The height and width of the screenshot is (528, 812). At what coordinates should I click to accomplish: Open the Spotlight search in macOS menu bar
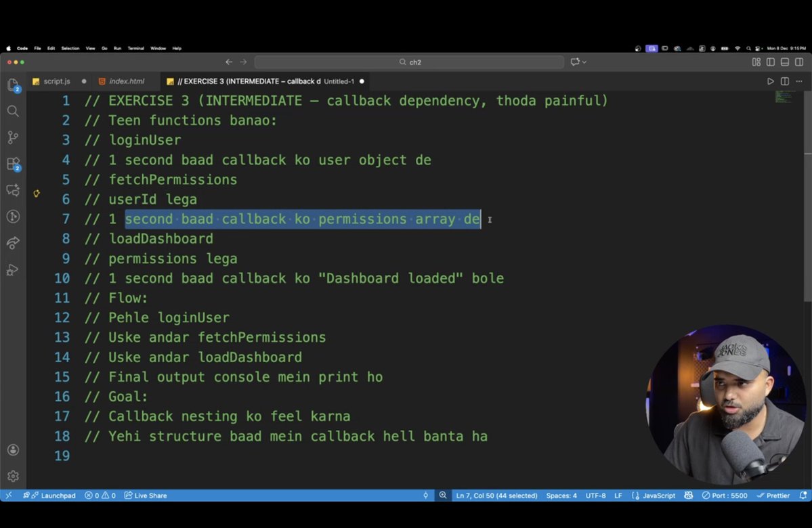(748, 48)
